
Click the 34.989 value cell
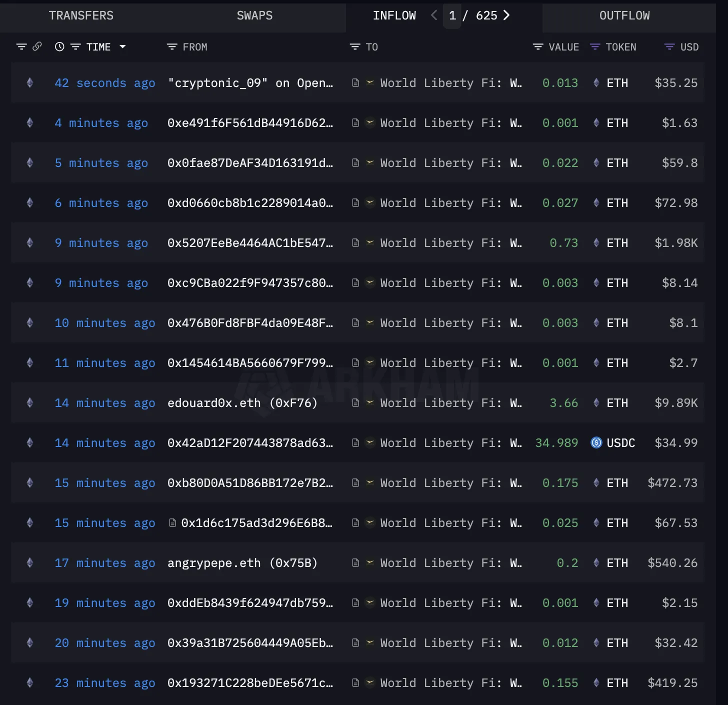pyautogui.click(x=556, y=443)
